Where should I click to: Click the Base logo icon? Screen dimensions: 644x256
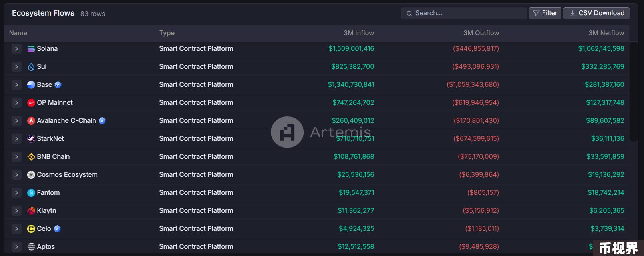pos(31,85)
